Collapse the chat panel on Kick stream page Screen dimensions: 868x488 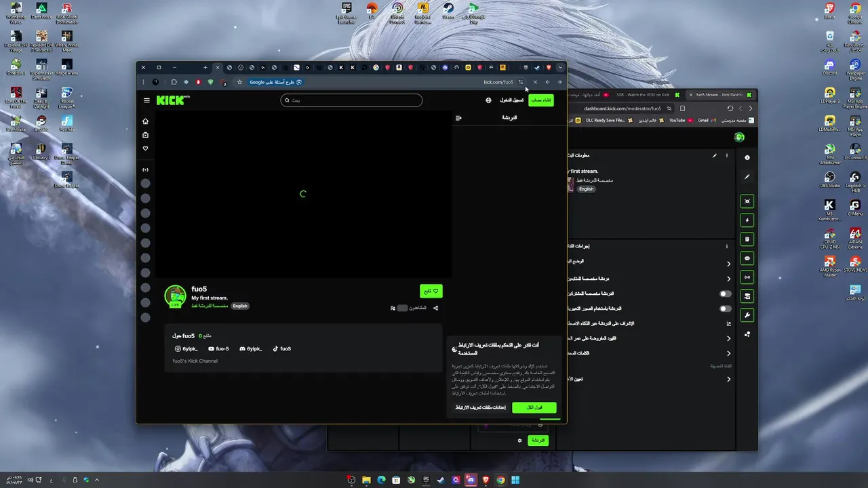click(458, 118)
